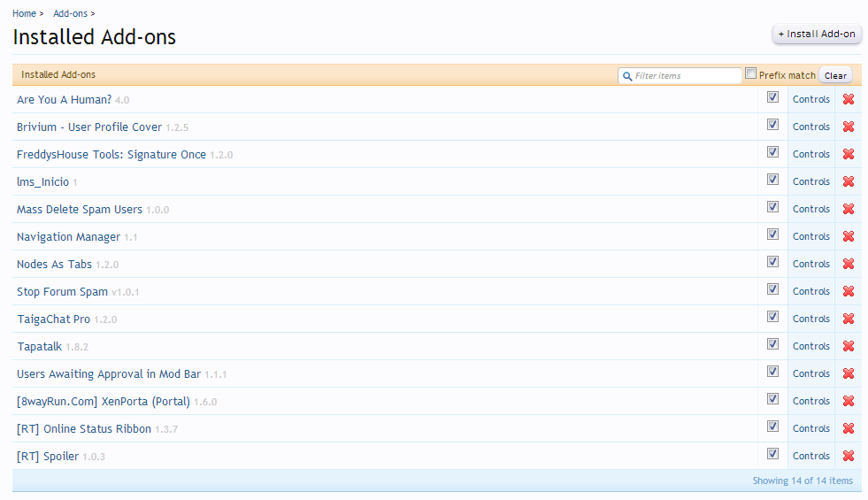Open the TaigaChat Pro add-on
This screenshot has height=500, width=868.
53,319
